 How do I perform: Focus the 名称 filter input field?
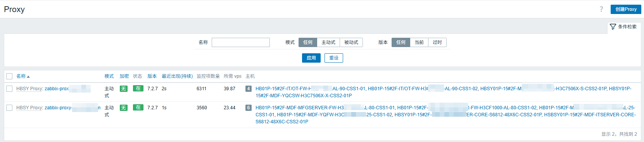click(x=240, y=42)
